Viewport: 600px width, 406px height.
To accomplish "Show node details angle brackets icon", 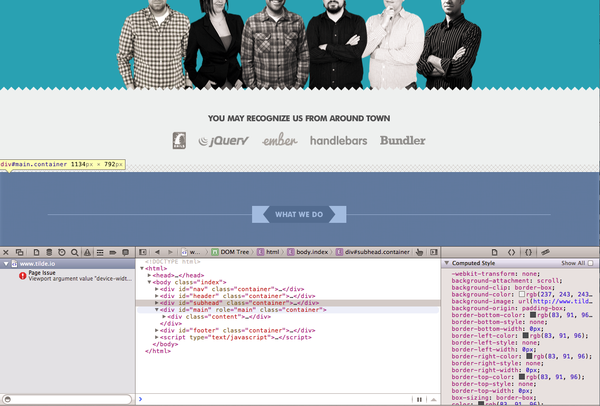I will (511, 252).
